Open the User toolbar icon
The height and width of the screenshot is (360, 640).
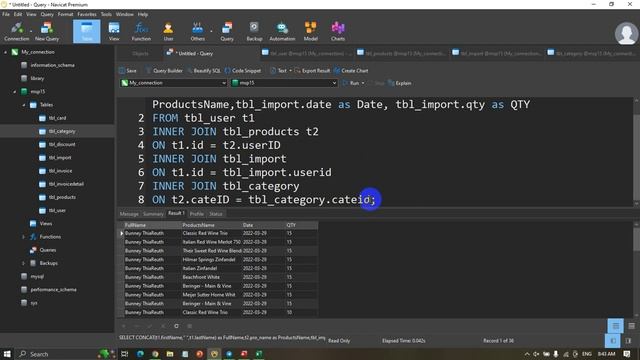[168, 31]
